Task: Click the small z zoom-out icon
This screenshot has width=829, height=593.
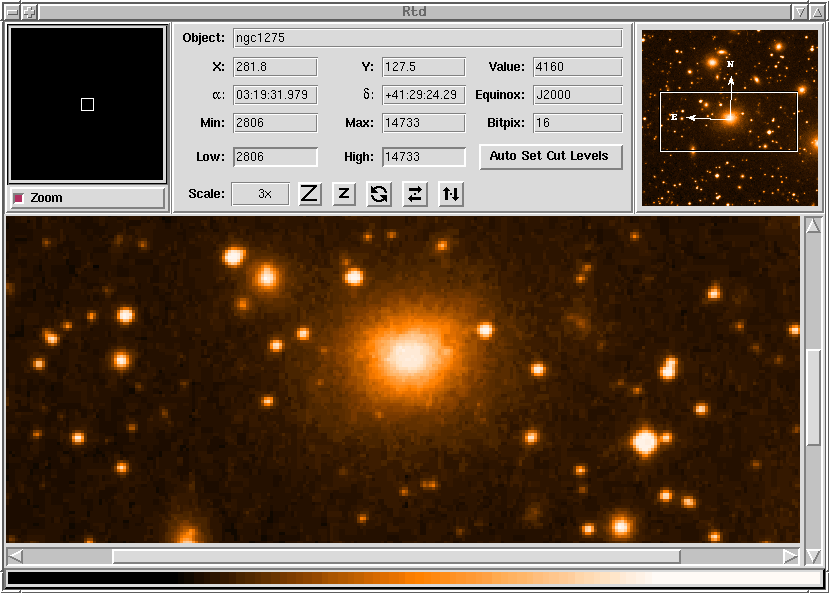Action: (344, 194)
